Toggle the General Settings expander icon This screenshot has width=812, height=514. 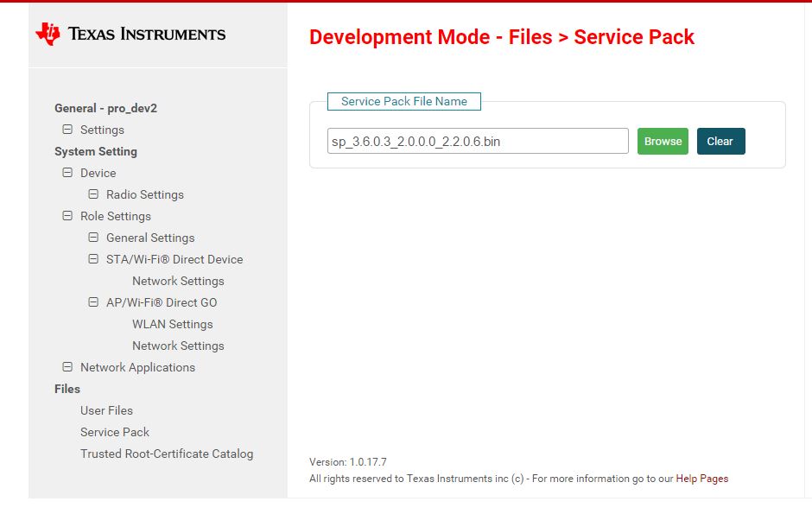click(93, 237)
